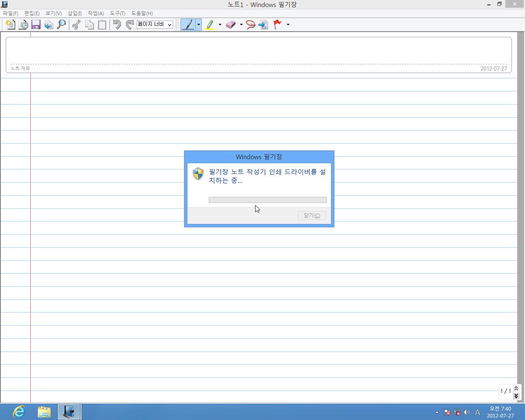Click the insert/remove space tool

coord(263,25)
